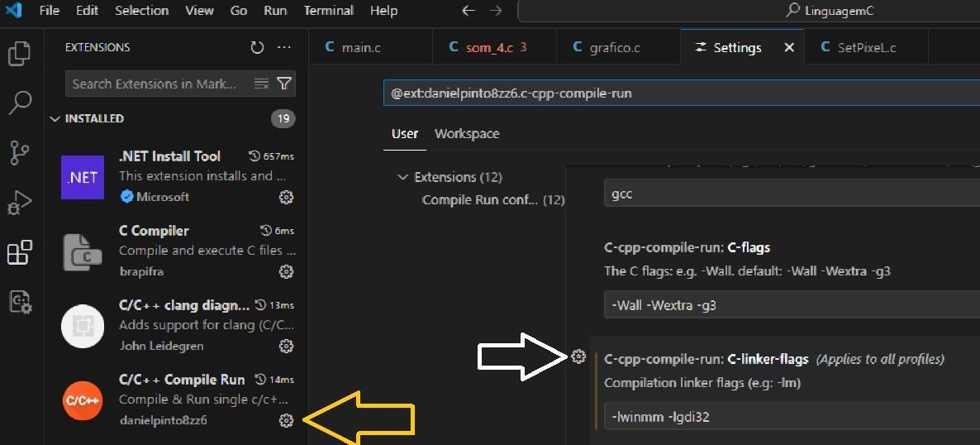
Task: Open the View menu
Action: tap(199, 11)
